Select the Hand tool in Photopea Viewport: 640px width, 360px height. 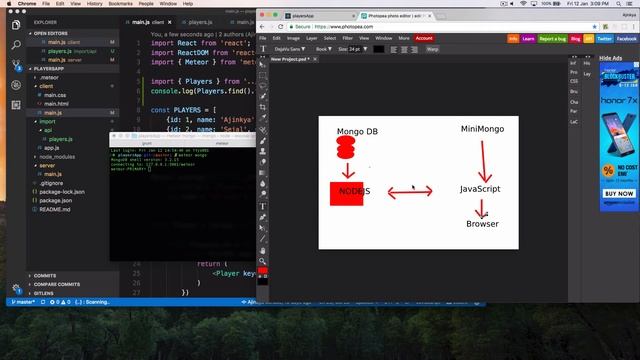click(x=262, y=250)
